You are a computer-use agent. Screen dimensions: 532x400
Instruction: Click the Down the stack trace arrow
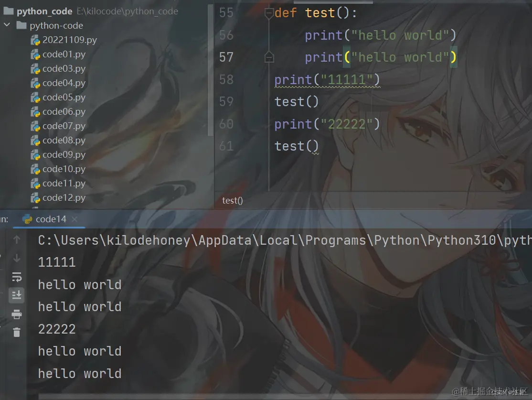(x=17, y=259)
